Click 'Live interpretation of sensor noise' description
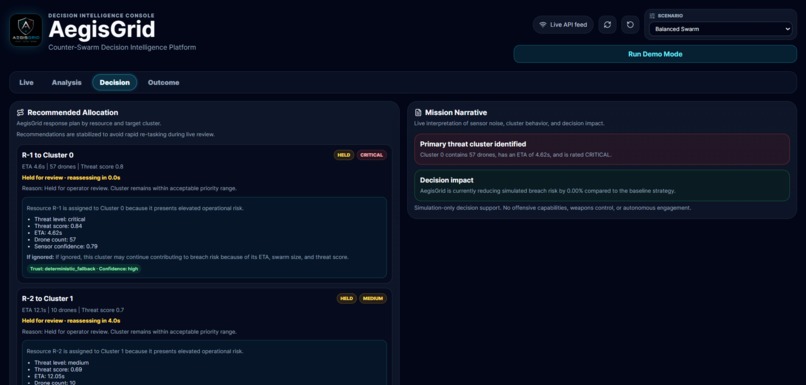This screenshot has width=806, height=385. pos(509,123)
